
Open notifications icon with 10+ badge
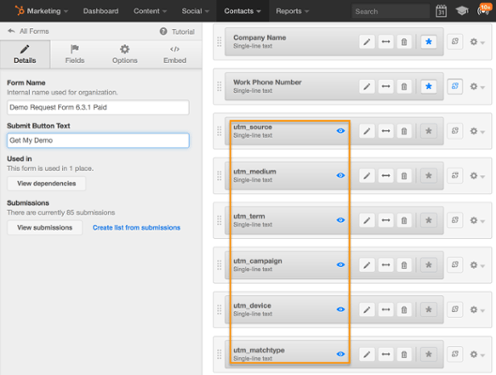[484, 10]
